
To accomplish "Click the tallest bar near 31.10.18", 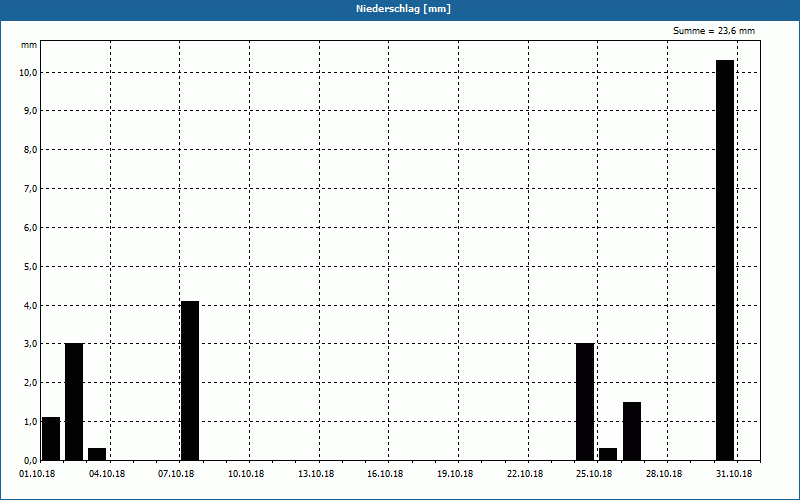I will pyautogui.click(x=725, y=260).
